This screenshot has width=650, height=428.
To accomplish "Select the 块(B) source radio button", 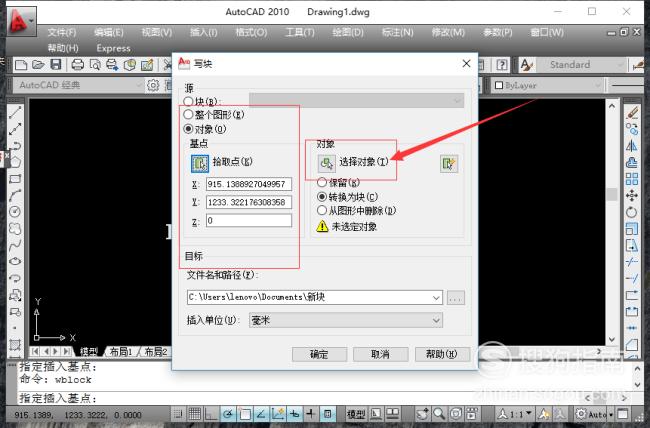I will (188, 101).
